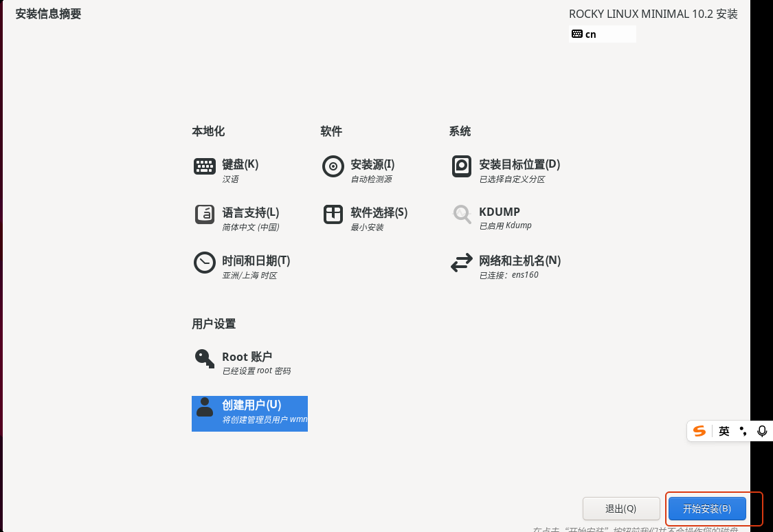The height and width of the screenshot is (532, 773).
Task: Click the 退出(Q) button
Action: [x=621, y=509]
